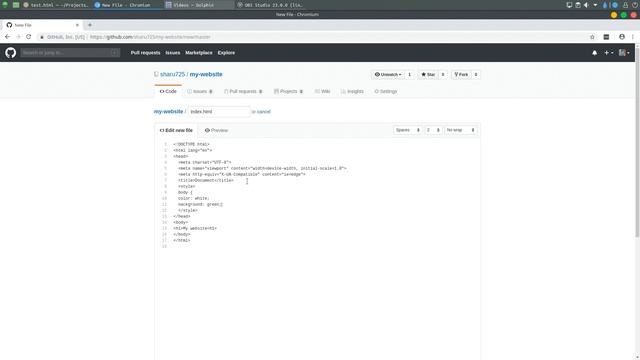Click Chromium's back arrow
This screenshot has width=640, height=360.
(7, 37)
